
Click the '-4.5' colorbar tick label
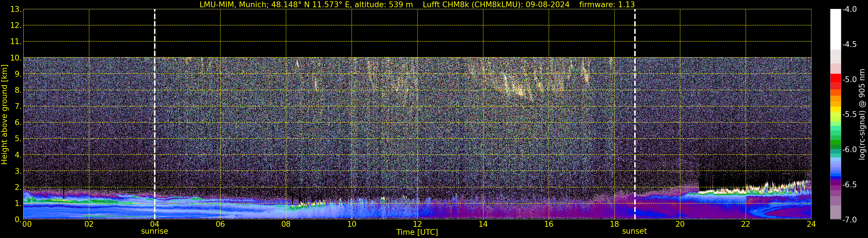coord(849,44)
